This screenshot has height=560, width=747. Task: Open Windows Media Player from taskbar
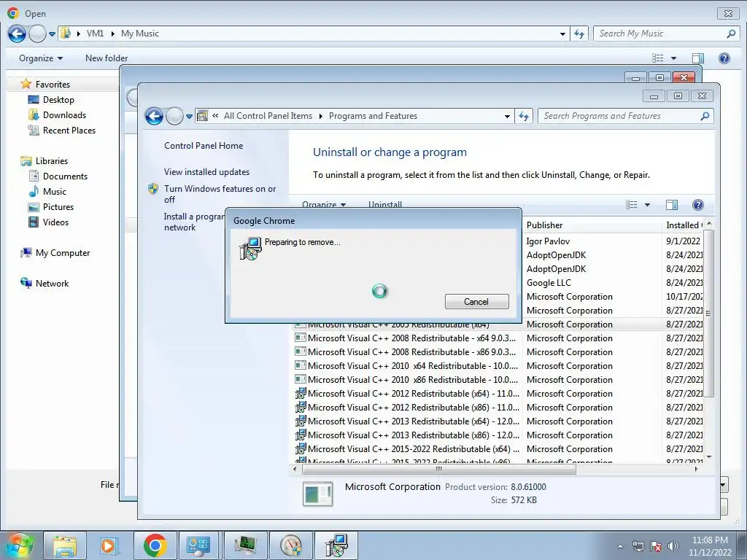109,545
